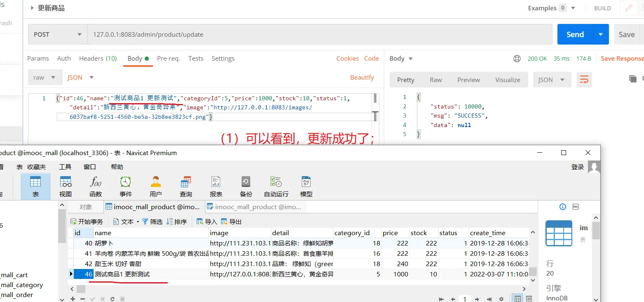Open the Navicat View (视图) tool
The height and width of the screenshot is (302, 644).
(66, 186)
